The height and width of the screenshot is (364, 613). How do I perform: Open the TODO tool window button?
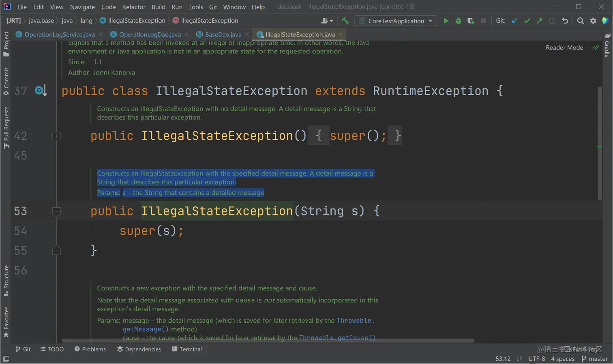[x=52, y=349]
